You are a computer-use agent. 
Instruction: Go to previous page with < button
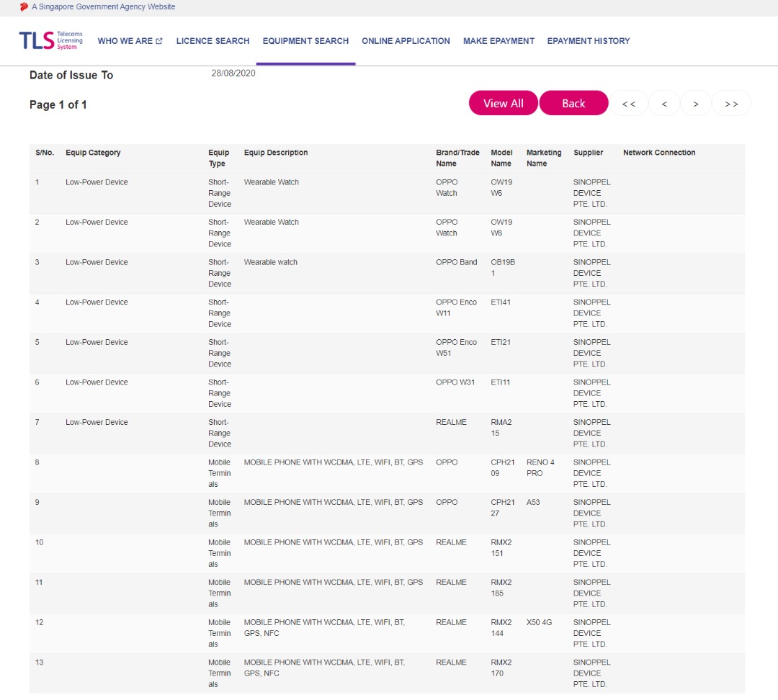pyautogui.click(x=664, y=104)
